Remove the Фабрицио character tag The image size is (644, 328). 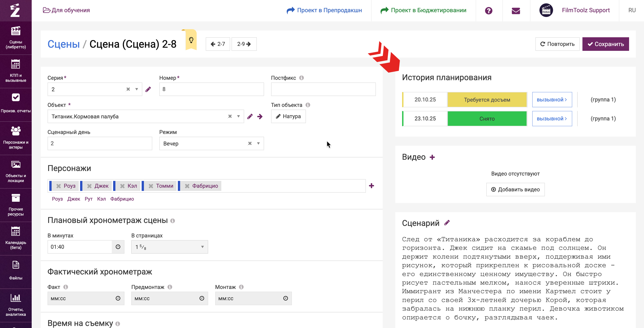[x=187, y=186]
